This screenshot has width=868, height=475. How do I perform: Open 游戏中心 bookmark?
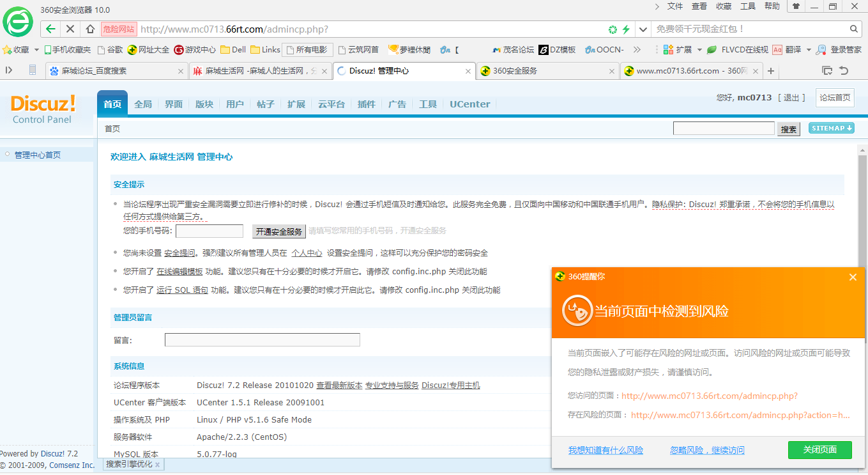[195, 49]
